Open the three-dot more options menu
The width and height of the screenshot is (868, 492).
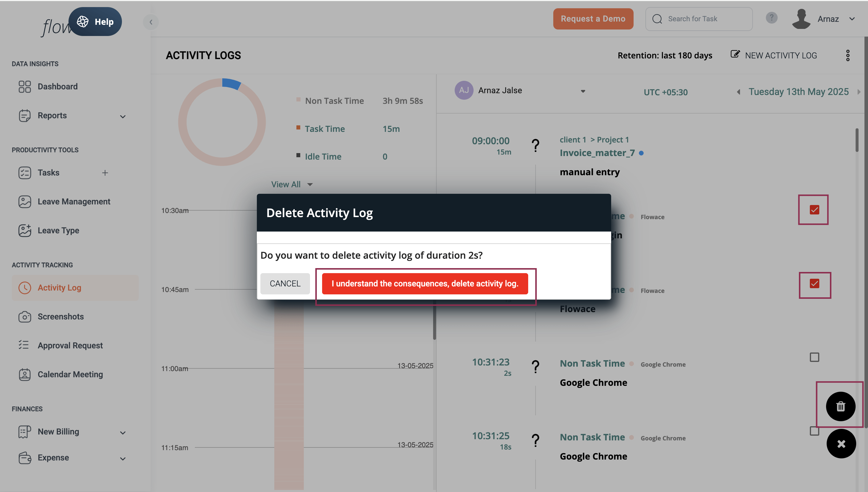point(847,55)
